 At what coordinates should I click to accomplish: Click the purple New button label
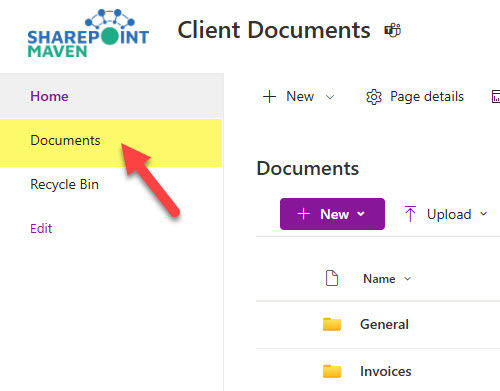point(334,214)
